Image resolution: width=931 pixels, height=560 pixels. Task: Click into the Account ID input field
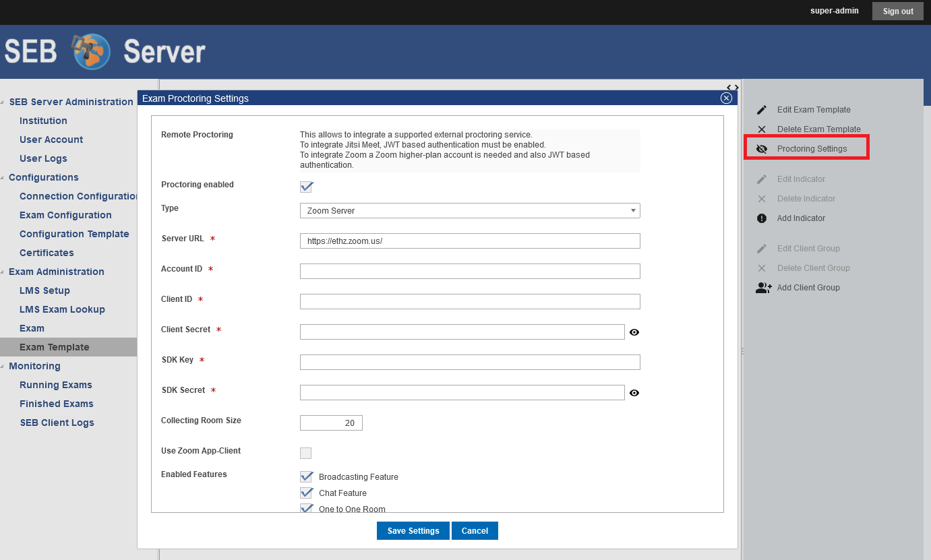[x=469, y=272]
